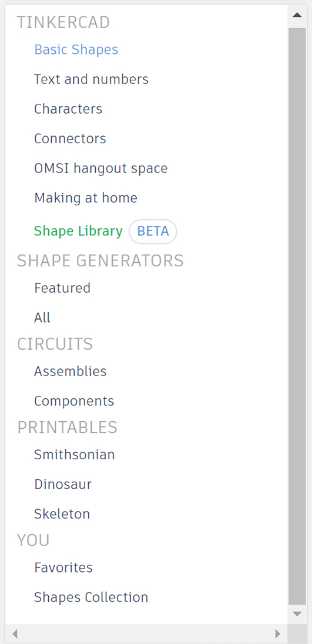Click the vertical scrollbar thumb
The width and height of the screenshot is (312, 644).
297,316
